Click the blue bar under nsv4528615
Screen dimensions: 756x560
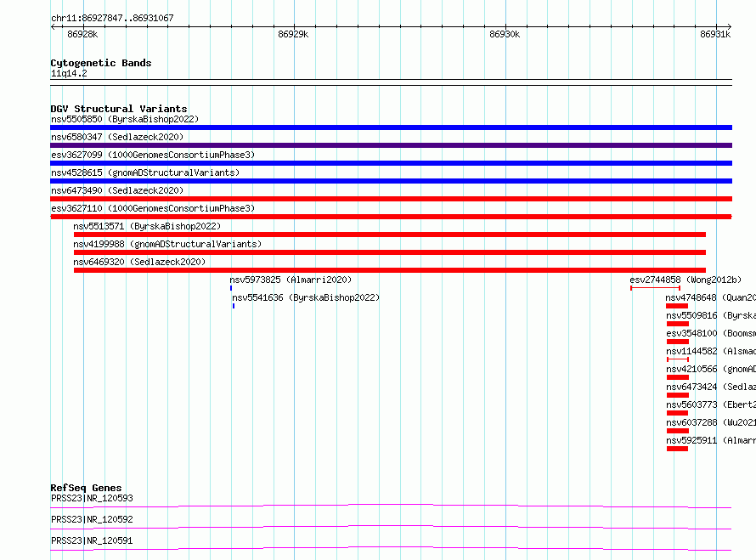point(391,181)
